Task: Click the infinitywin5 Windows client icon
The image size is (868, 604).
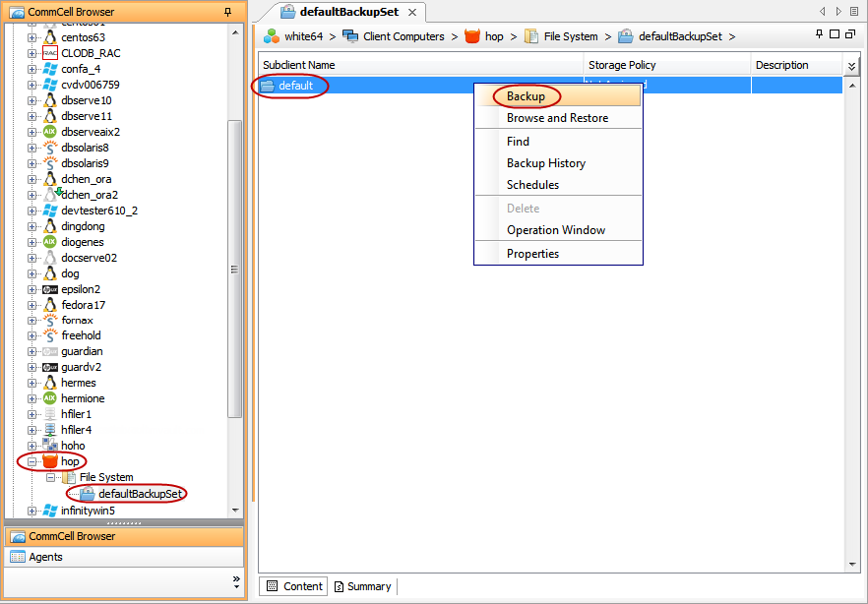Action: 49,510
